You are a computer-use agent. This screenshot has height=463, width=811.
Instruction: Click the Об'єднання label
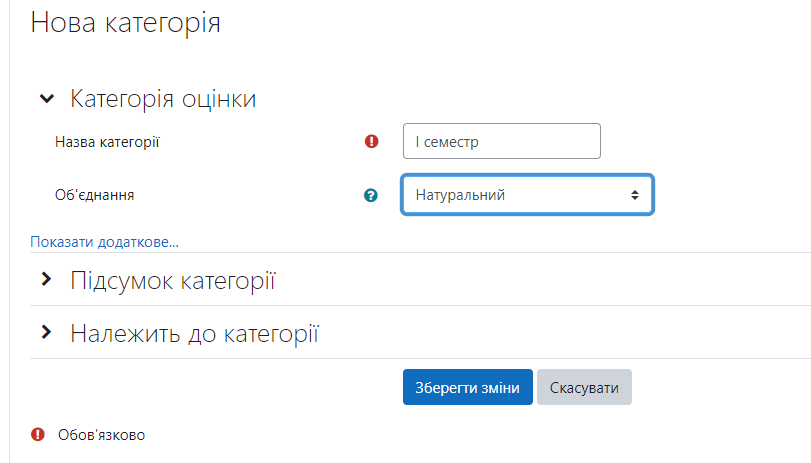(95, 195)
